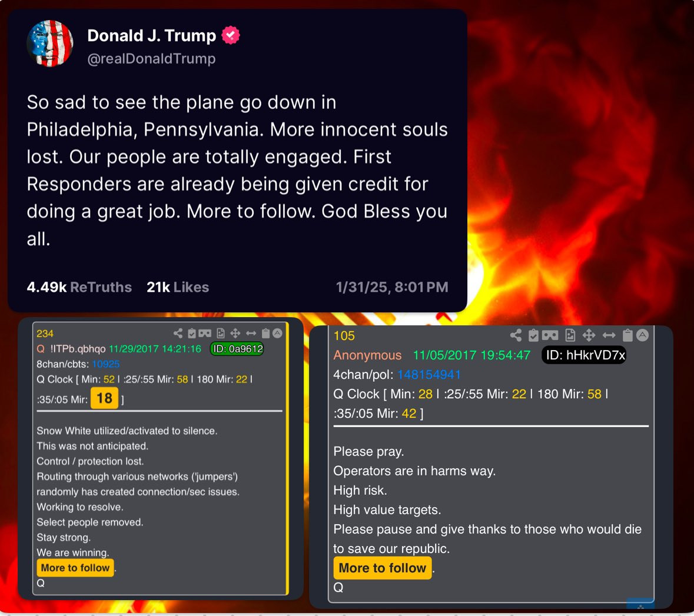The width and height of the screenshot is (694, 616).
Task: Click the black ID: hHkrVD7x badge
Action: click(585, 355)
